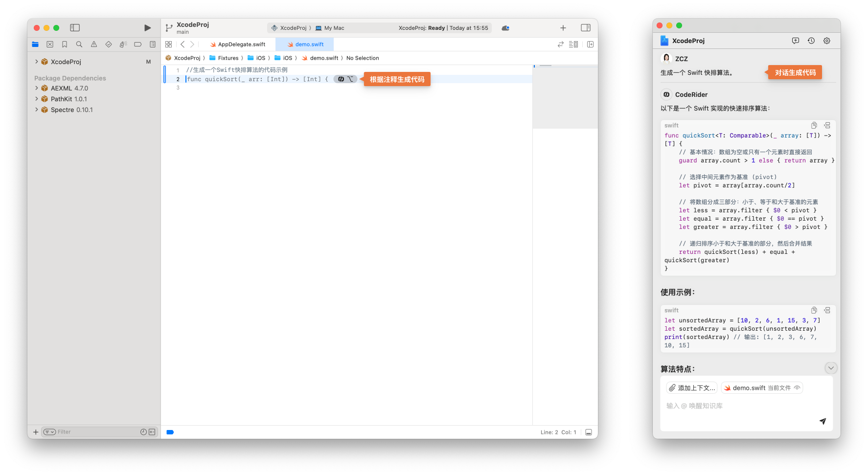Open the Project navigator tab
Screen dimensions: 868x475
pyautogui.click(x=35, y=45)
